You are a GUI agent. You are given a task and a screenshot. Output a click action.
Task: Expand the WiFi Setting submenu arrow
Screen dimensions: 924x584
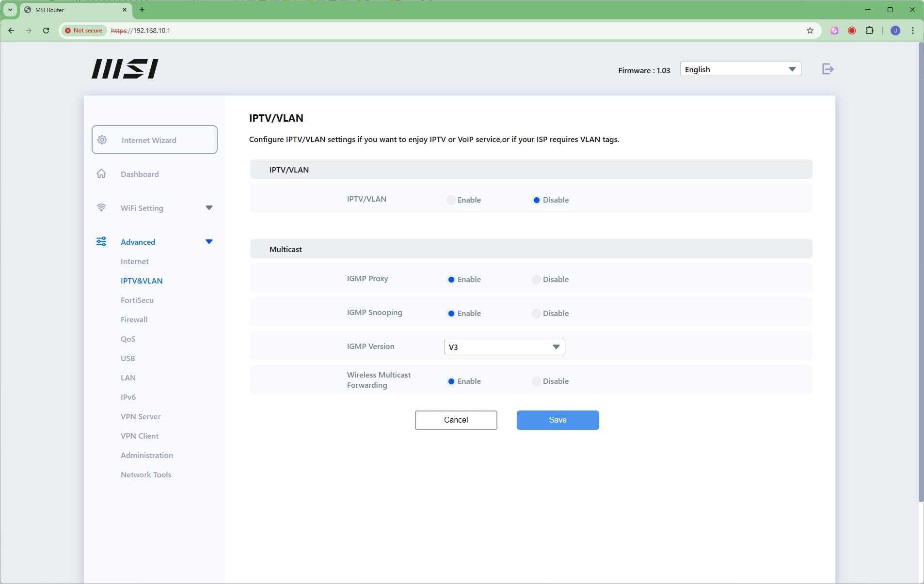click(209, 208)
